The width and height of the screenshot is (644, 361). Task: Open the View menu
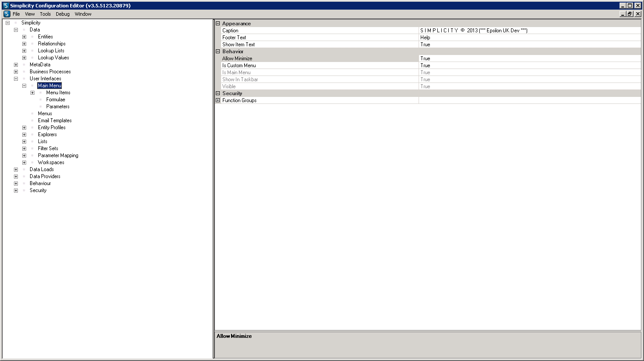click(30, 14)
